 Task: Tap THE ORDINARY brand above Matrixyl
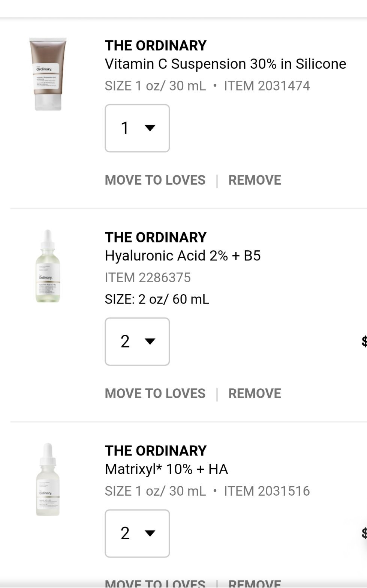[x=156, y=451]
